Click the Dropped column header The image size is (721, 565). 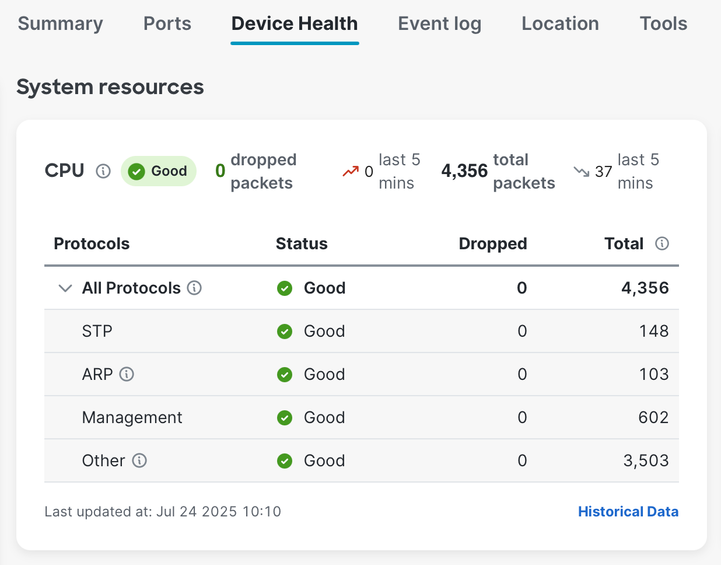click(492, 244)
